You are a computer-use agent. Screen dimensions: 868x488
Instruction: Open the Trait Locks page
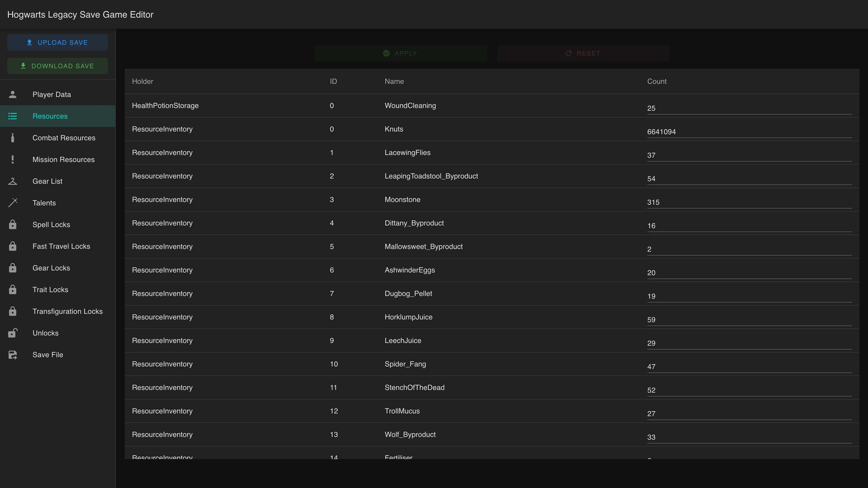(x=58, y=290)
